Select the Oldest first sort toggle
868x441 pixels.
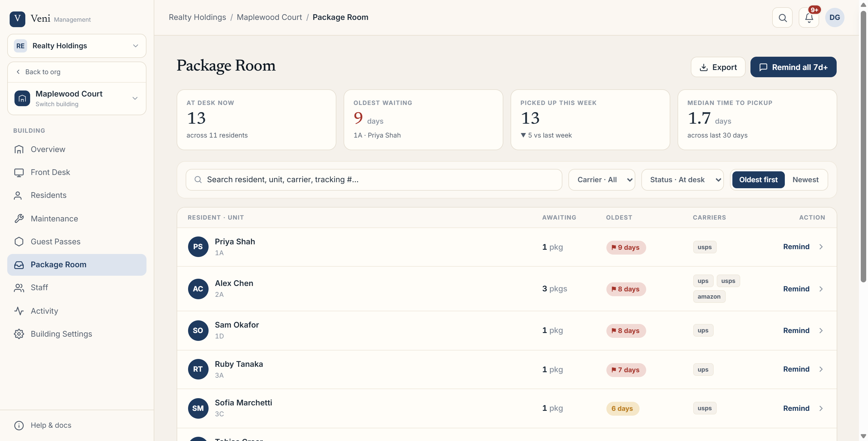[758, 180]
